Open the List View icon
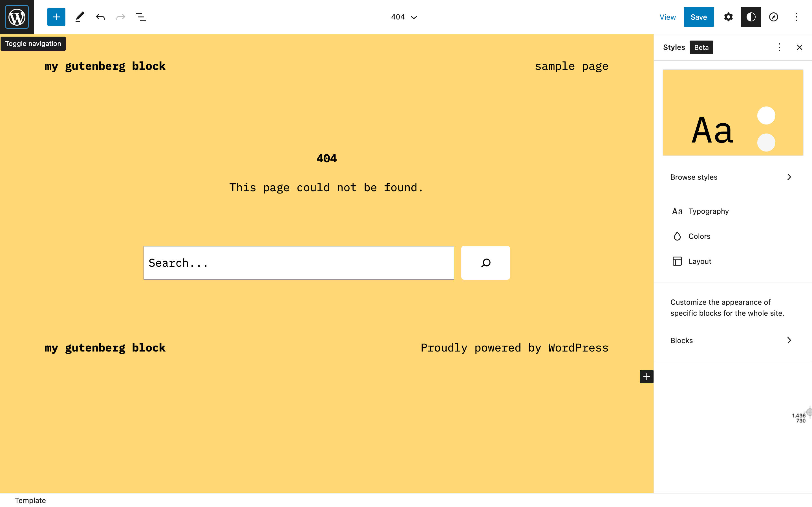 142,17
